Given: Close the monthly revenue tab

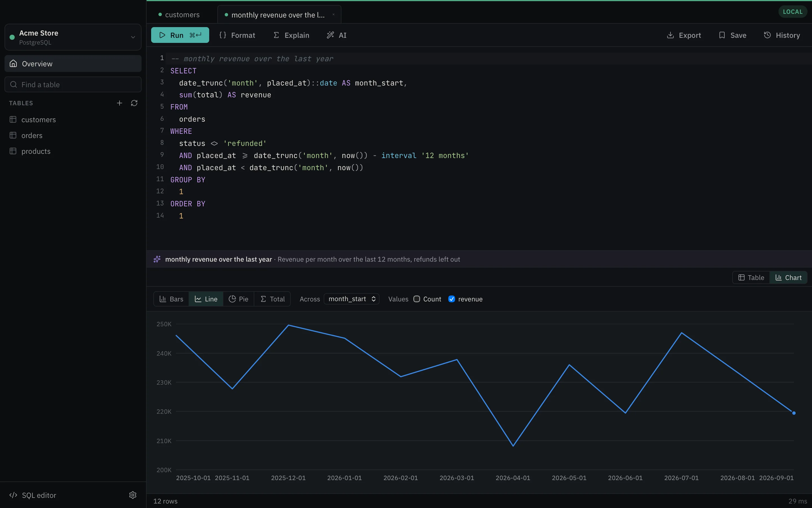Looking at the screenshot, I should [x=334, y=14].
